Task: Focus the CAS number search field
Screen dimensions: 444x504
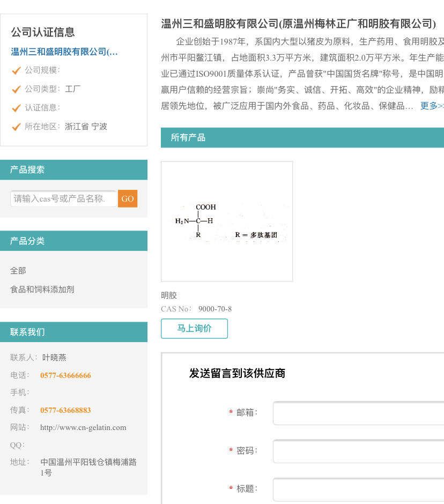Action: point(63,199)
